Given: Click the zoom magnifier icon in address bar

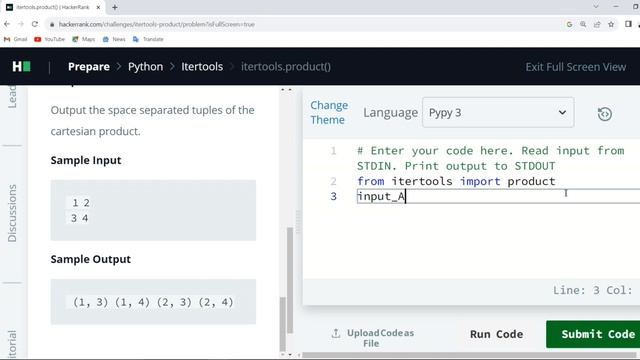Looking at the screenshot, I should coord(583,24).
